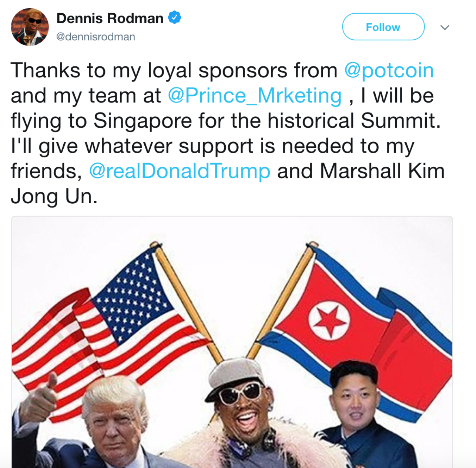Screen dimensions: 476x468
Task: Click the 'Jong Un.' text line
Action: pyautogui.click(x=54, y=196)
